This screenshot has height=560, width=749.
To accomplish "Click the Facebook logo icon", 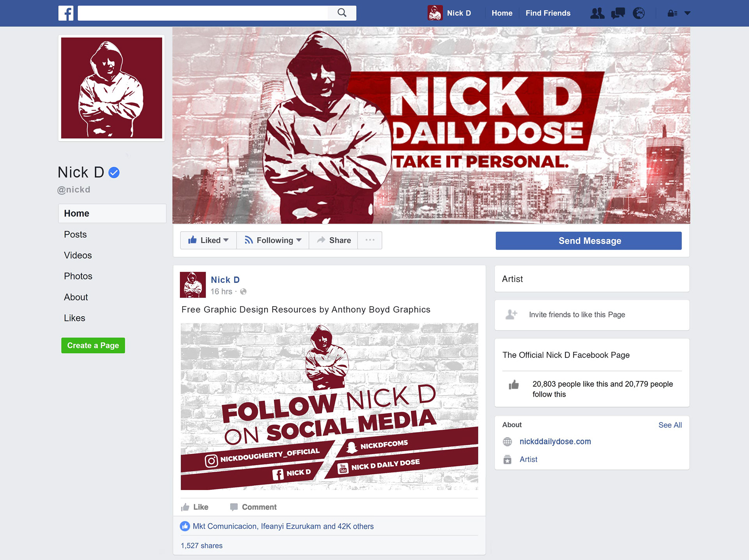I will point(66,13).
